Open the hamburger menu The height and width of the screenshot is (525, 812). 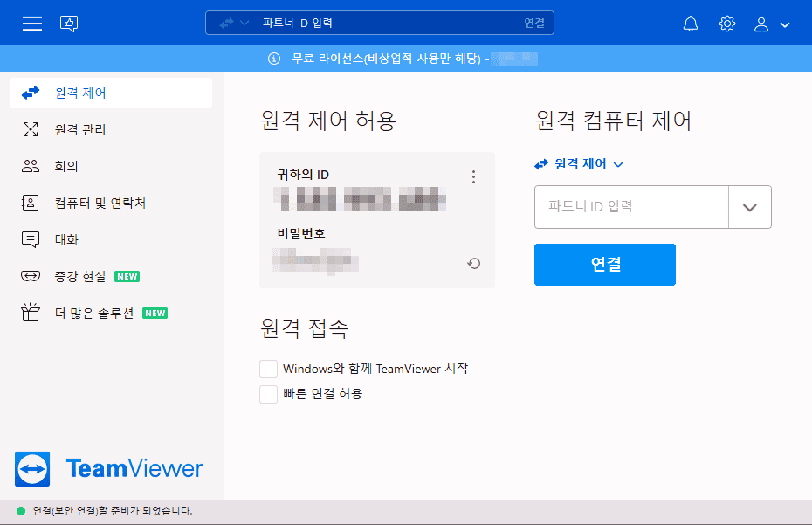[x=31, y=24]
